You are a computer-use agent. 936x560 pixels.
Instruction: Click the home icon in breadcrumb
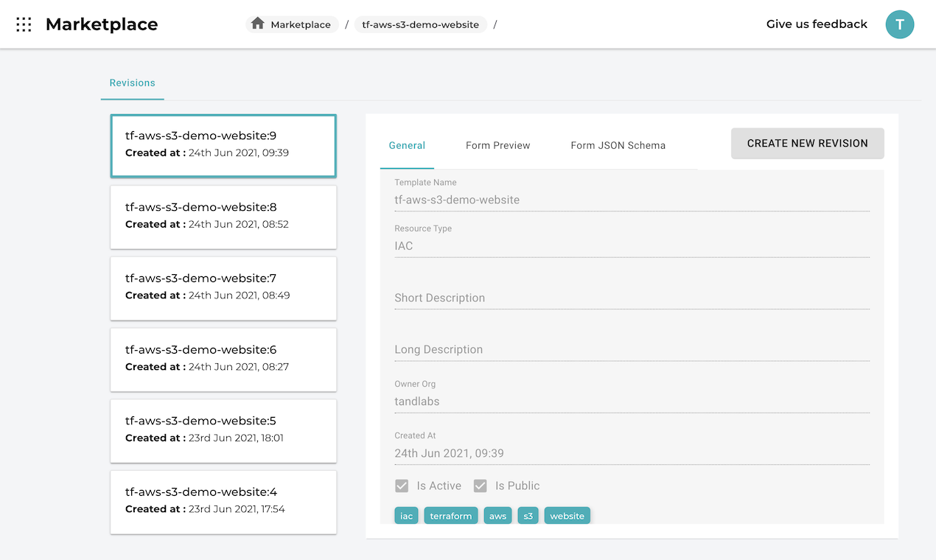[257, 24]
